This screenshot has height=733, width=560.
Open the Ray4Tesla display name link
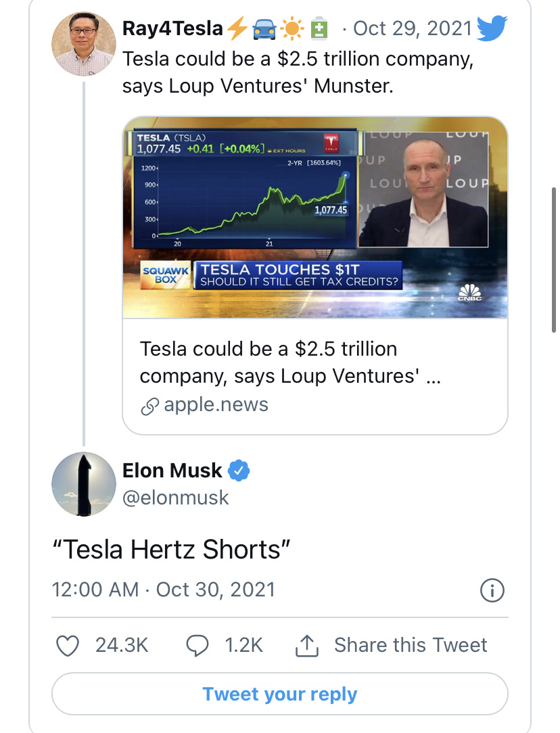[172, 28]
